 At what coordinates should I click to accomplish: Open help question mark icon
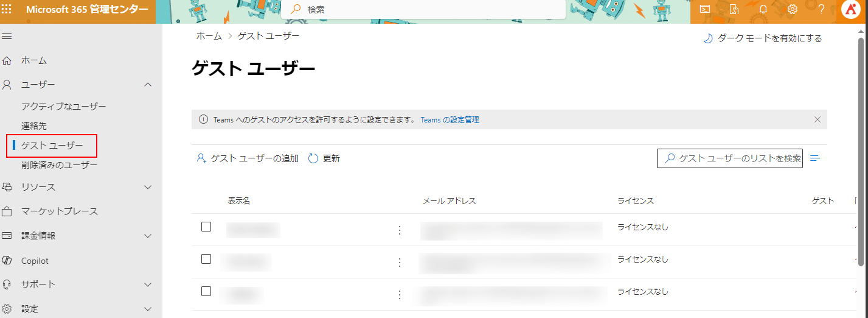821,9
